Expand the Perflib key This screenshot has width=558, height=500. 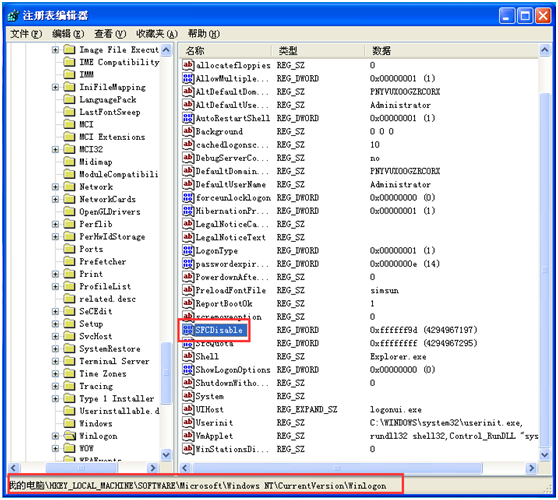point(55,224)
